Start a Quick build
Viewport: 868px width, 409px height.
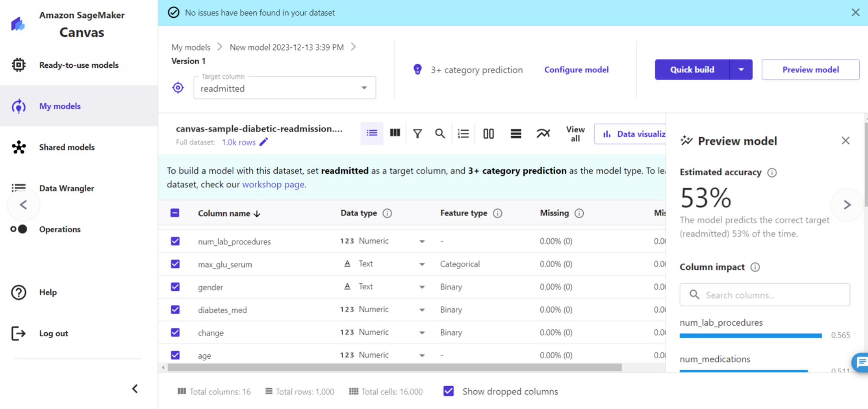(x=692, y=69)
